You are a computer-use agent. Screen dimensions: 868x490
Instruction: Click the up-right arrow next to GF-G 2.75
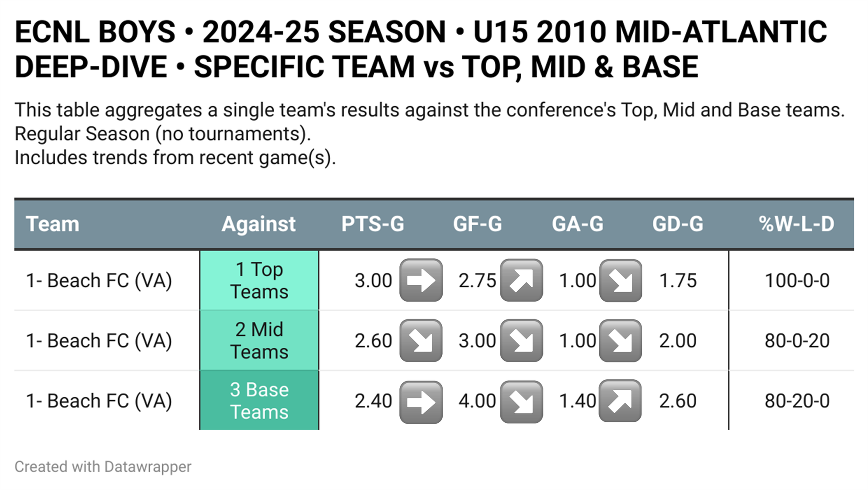(x=522, y=280)
